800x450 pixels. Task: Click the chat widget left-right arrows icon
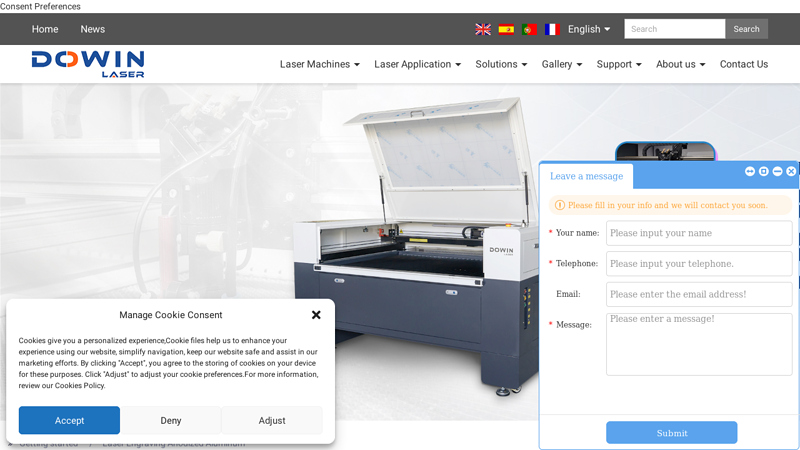pos(750,171)
